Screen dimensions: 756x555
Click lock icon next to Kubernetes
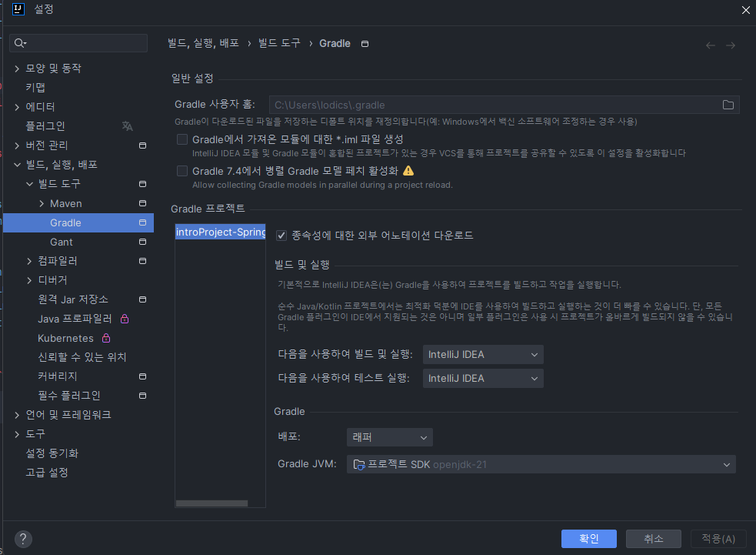click(x=106, y=338)
